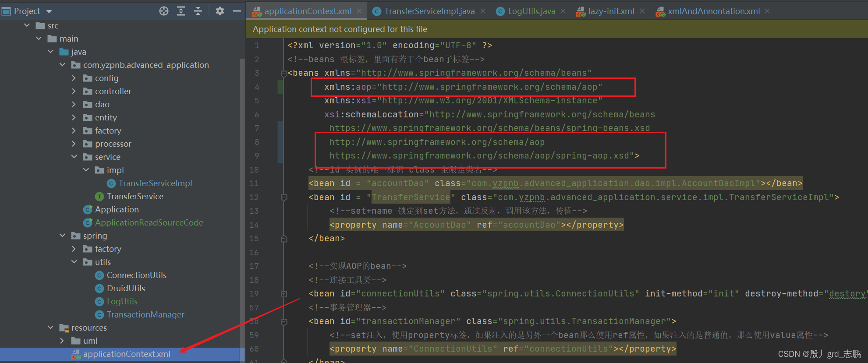Click the spring-aop.xsd schema URL line

pos(484,155)
